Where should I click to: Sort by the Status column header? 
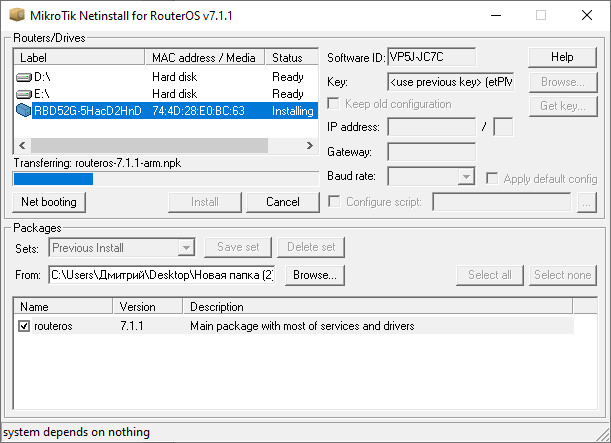coord(291,58)
